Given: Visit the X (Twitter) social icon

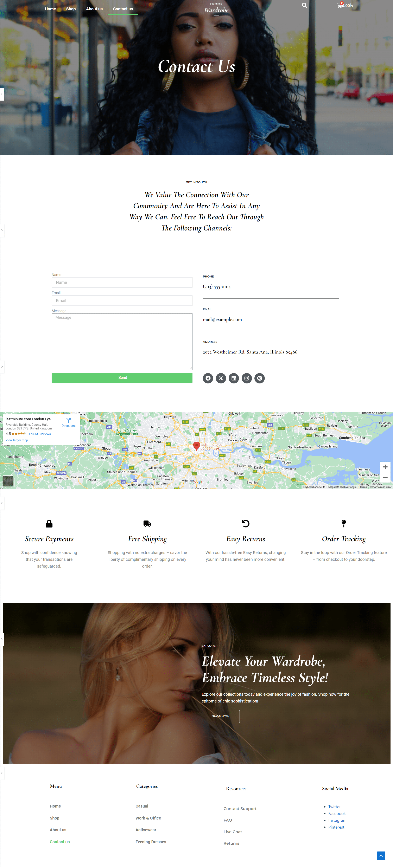Looking at the screenshot, I should 221,378.
